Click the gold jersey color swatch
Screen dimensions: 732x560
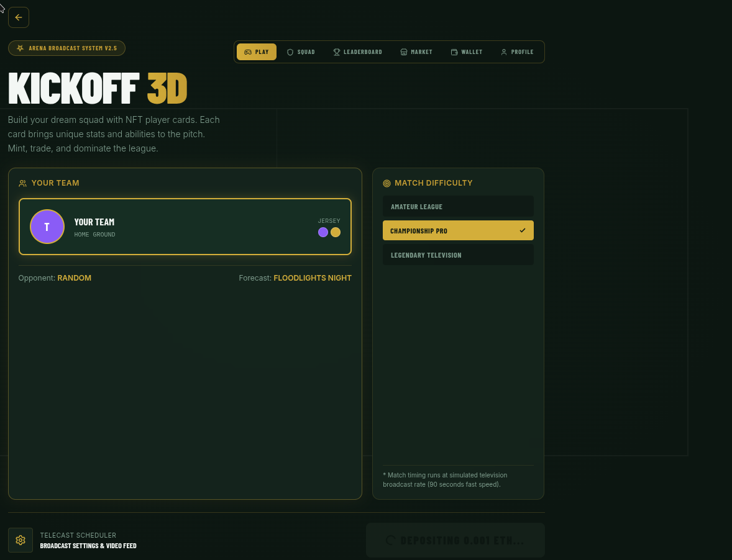tap(336, 232)
